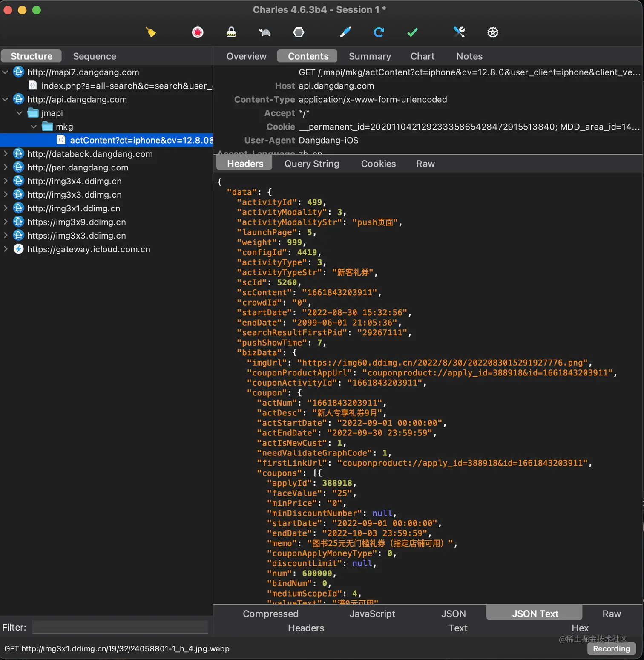Click the globe icon for per.dangdang.com
This screenshot has width=644, height=660.
(x=18, y=167)
